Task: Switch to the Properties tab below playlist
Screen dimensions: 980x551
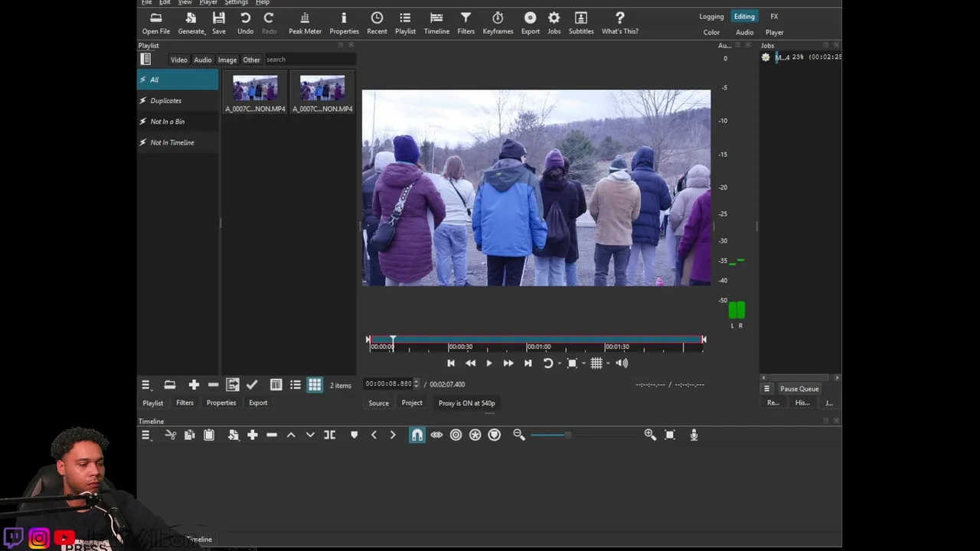Action: click(x=221, y=403)
